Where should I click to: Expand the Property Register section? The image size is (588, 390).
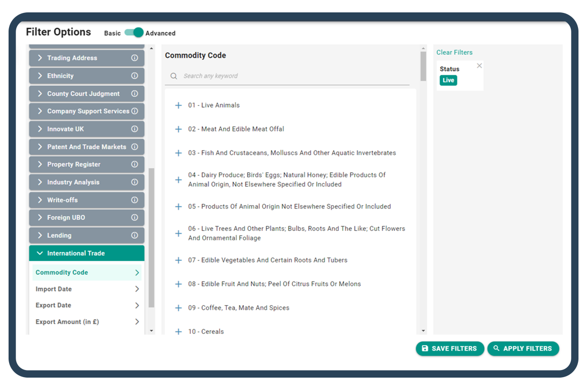click(87, 164)
